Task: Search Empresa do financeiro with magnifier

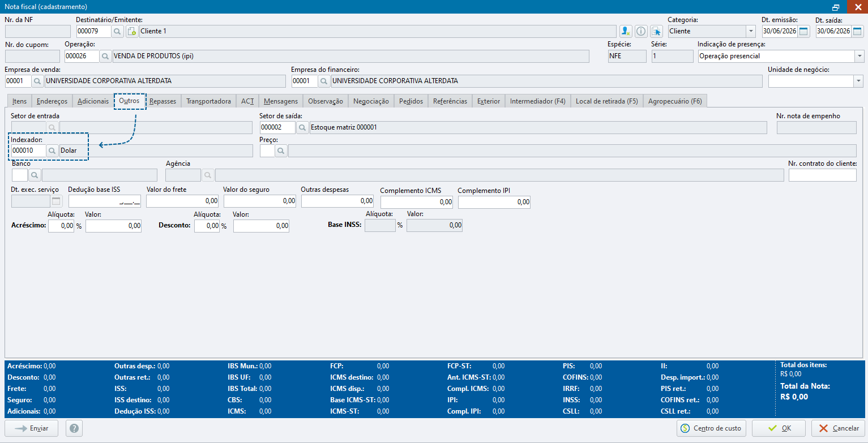Action: tap(324, 81)
